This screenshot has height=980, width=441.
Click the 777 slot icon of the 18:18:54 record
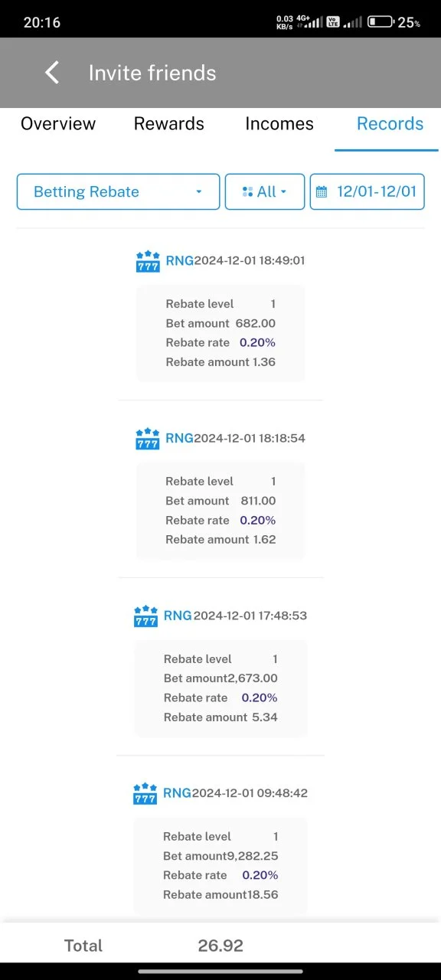point(147,439)
